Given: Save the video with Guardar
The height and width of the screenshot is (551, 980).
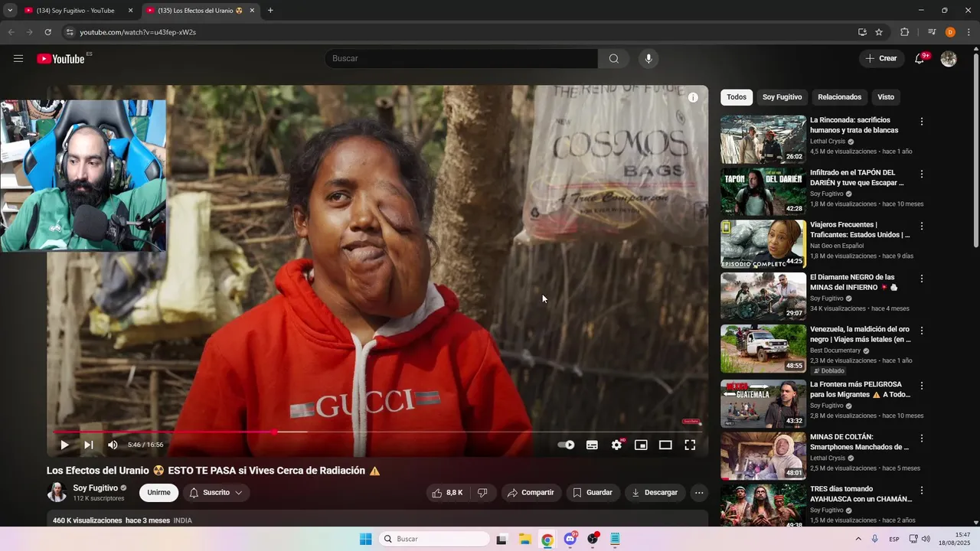Looking at the screenshot, I should click(x=593, y=493).
